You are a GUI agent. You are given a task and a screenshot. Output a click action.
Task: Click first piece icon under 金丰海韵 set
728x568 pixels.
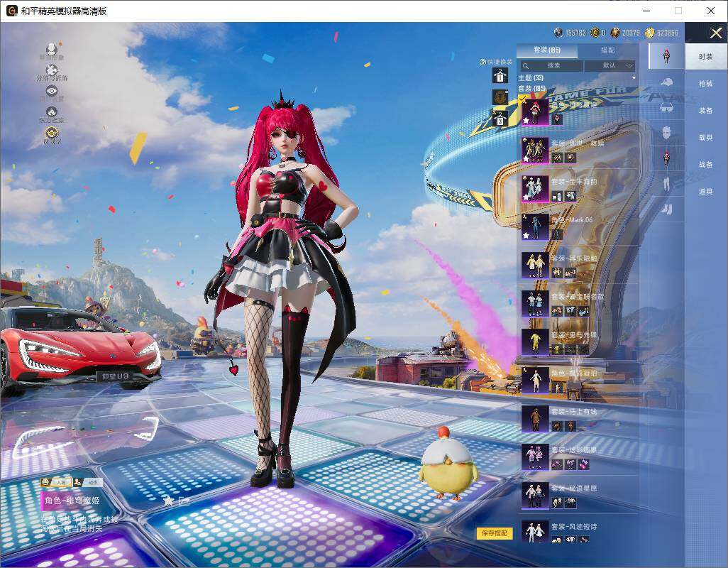(x=557, y=197)
